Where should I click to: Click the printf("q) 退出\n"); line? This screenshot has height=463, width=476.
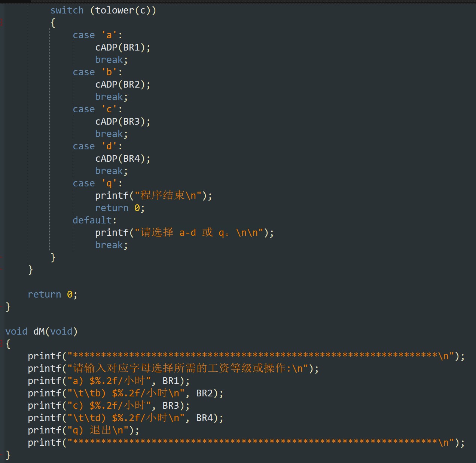(83, 430)
